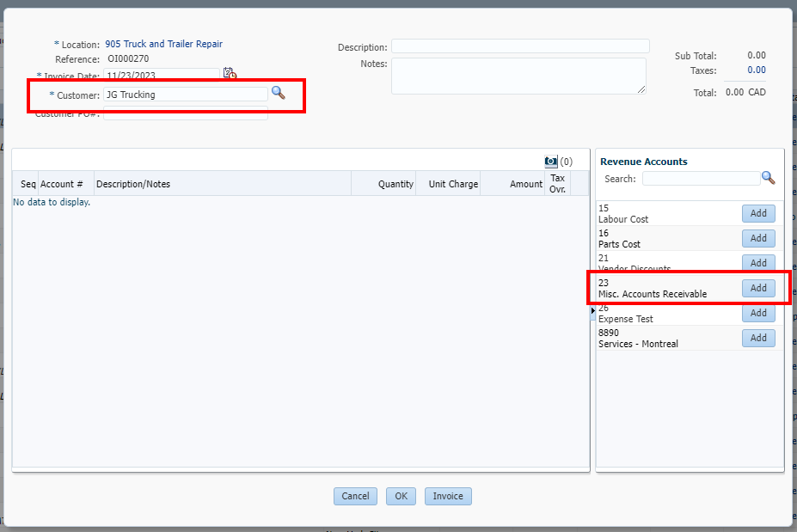This screenshot has height=532, width=797.
Task: Add Services - Montreal account 8890
Action: (x=757, y=338)
